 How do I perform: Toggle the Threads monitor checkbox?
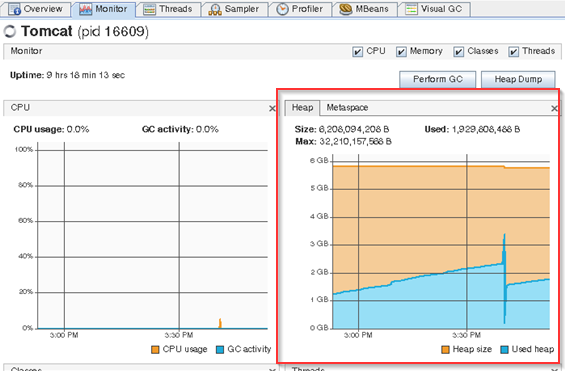(513, 52)
